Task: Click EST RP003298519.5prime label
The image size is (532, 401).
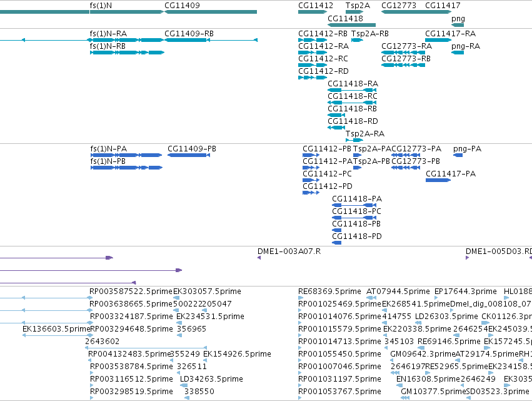Action: tap(131, 392)
